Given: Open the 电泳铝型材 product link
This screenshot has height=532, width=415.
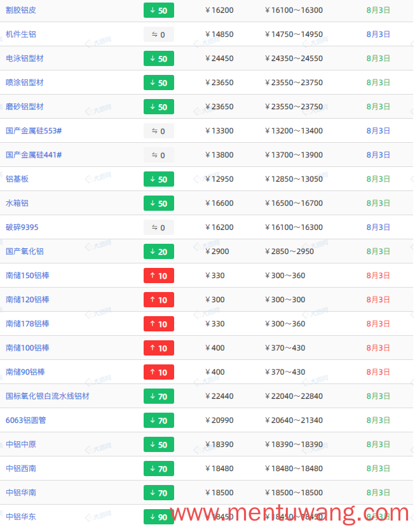Looking at the screenshot, I should [24, 58].
